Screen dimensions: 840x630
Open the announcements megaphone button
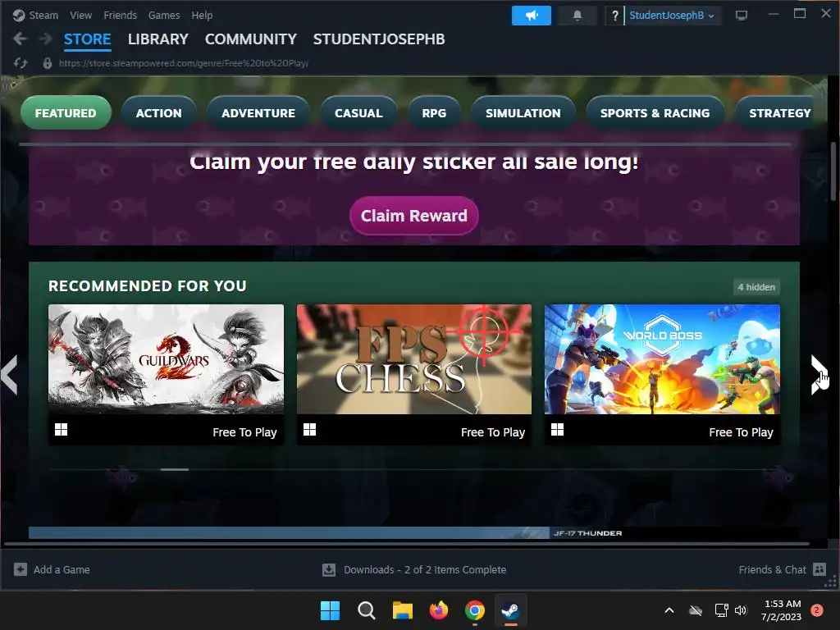tap(531, 16)
